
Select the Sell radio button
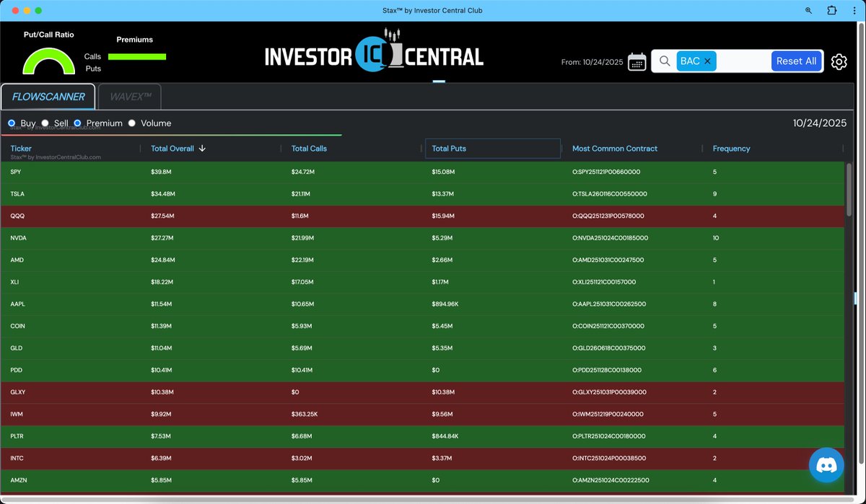click(45, 123)
